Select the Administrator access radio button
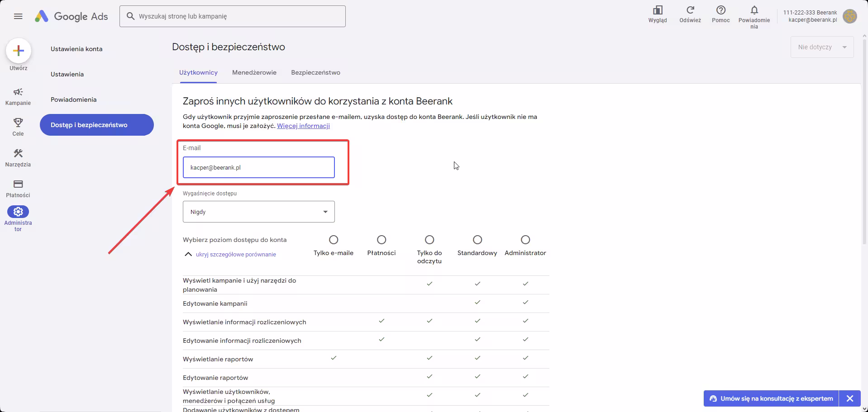Image resolution: width=868 pixels, height=412 pixels. pyautogui.click(x=525, y=240)
